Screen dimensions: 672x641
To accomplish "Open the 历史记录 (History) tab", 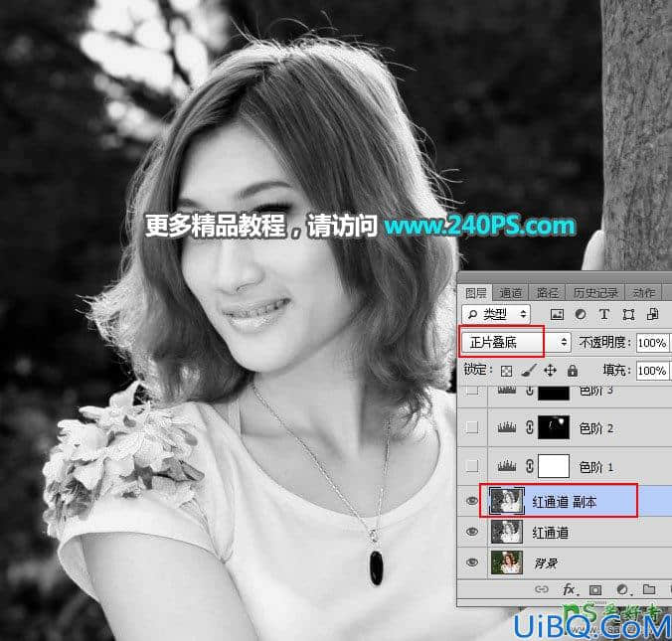I will tap(595, 293).
